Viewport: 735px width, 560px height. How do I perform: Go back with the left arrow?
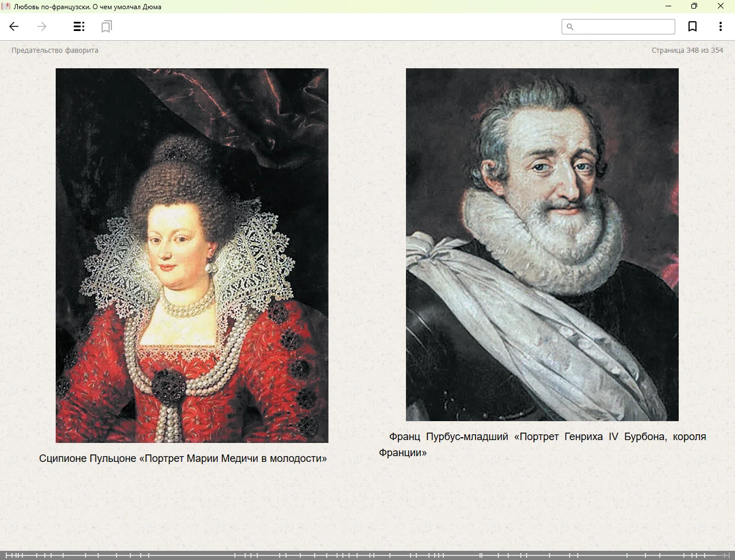(14, 26)
